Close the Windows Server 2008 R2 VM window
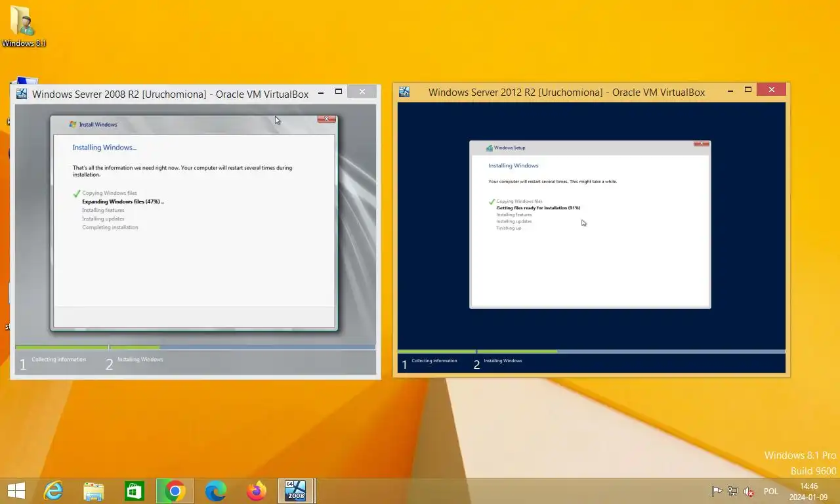The image size is (840, 504). point(362,92)
